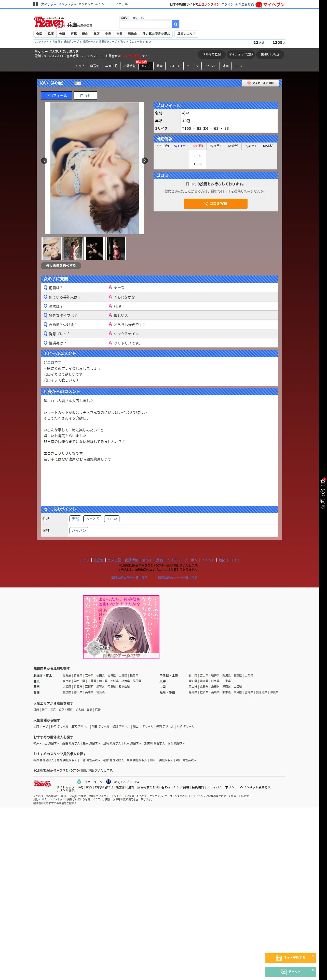Click 新規会員登録 link at top
Screen dimensions: 327x980
point(244,5)
